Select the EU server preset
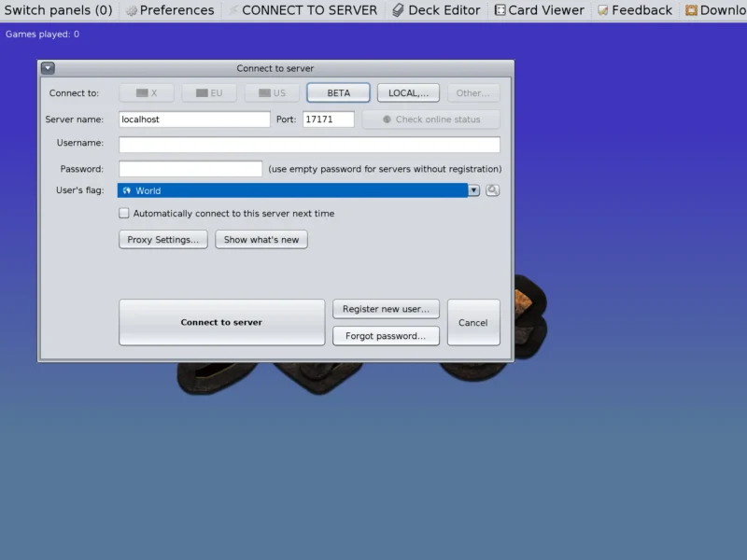 point(209,92)
